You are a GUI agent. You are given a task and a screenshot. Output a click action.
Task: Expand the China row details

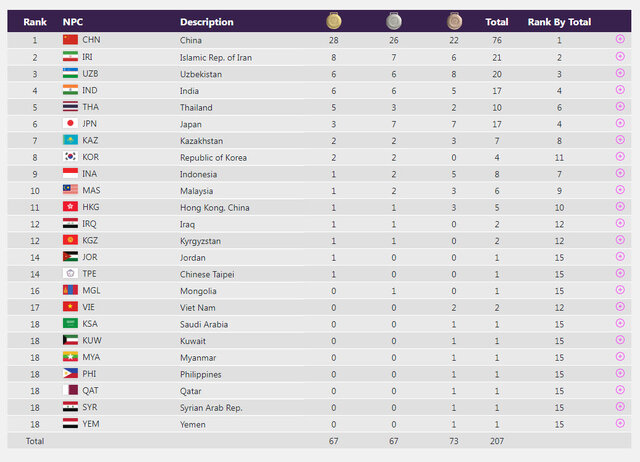point(620,40)
